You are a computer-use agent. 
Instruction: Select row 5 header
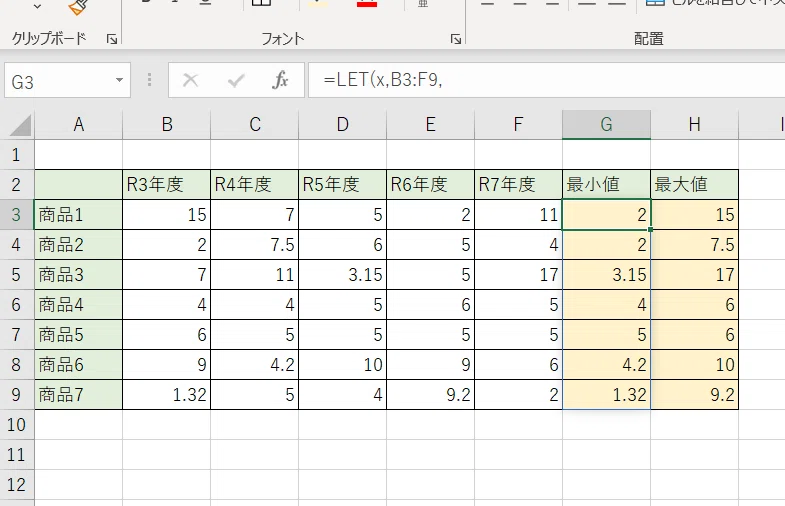(x=17, y=275)
